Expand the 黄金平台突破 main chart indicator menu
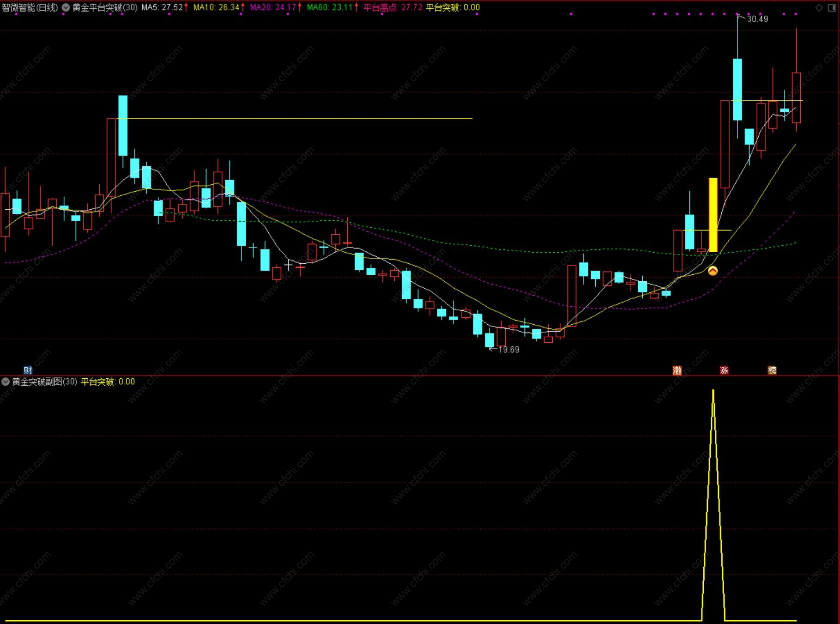This screenshot has height=624, width=840. click(66, 7)
